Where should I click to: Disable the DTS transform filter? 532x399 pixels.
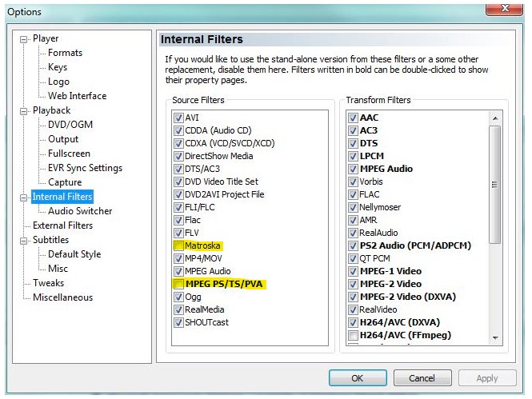[x=353, y=143]
